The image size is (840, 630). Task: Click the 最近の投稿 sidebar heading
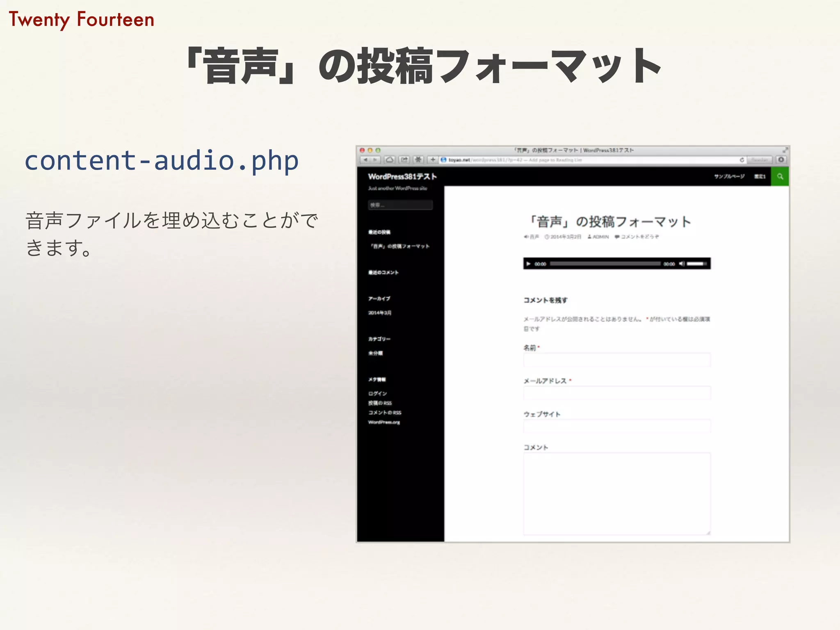tap(379, 233)
